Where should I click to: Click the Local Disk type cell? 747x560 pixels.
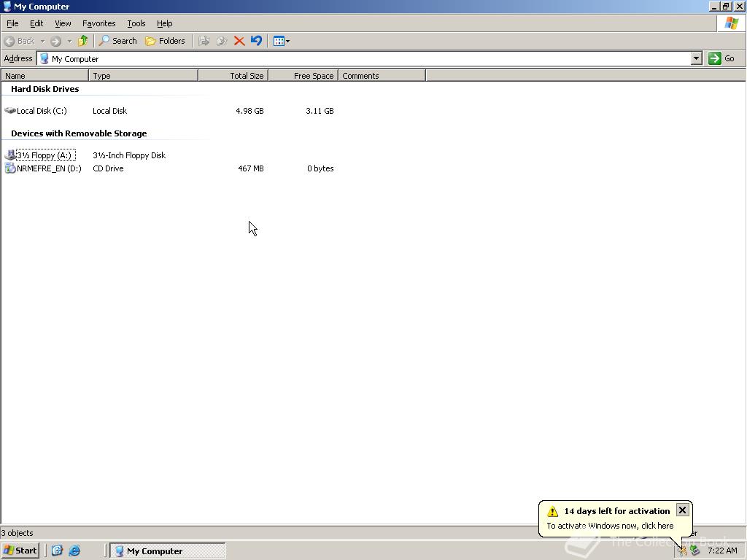click(109, 111)
